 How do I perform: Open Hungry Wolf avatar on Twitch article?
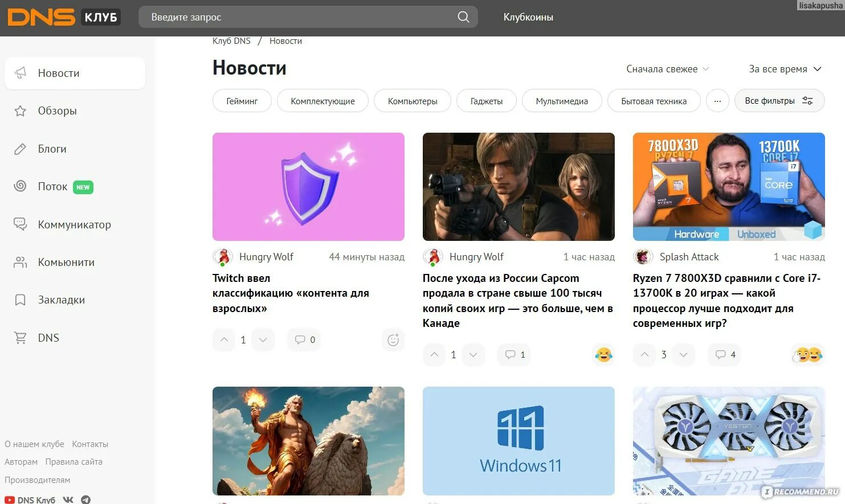click(223, 257)
